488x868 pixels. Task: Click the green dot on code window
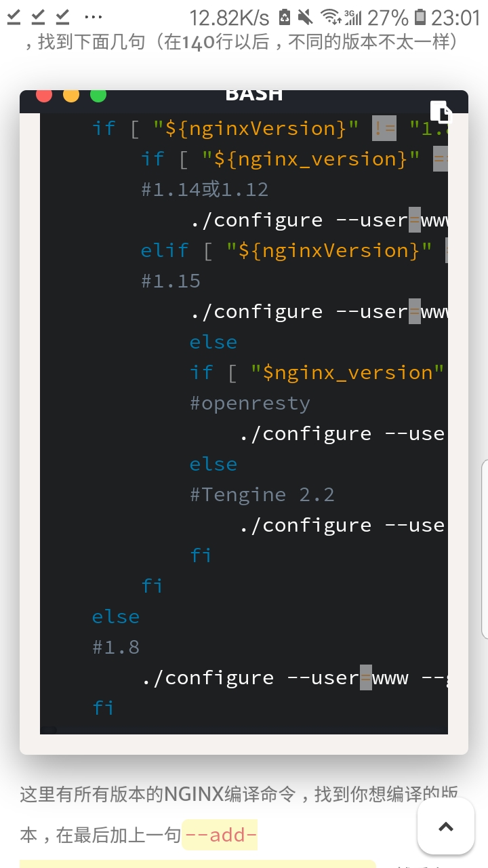[98, 95]
